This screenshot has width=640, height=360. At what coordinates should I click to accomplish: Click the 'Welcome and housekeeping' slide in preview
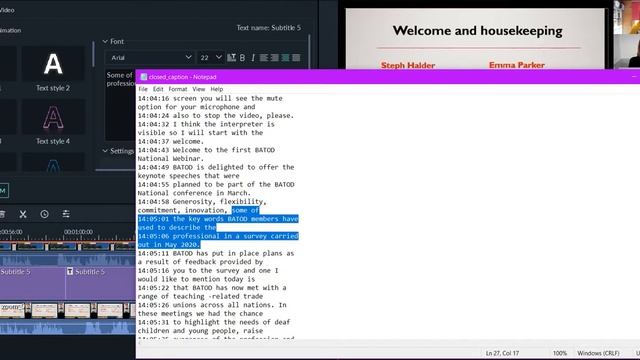point(475,39)
